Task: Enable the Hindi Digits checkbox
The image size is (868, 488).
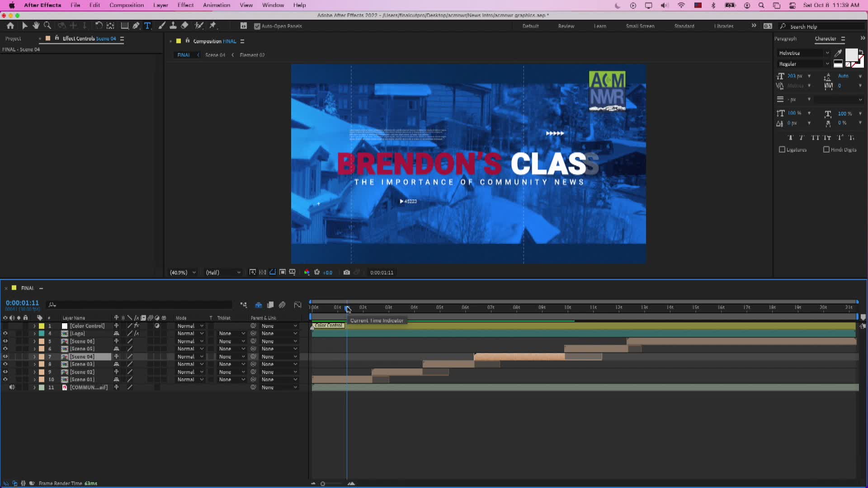Action: 826,150
